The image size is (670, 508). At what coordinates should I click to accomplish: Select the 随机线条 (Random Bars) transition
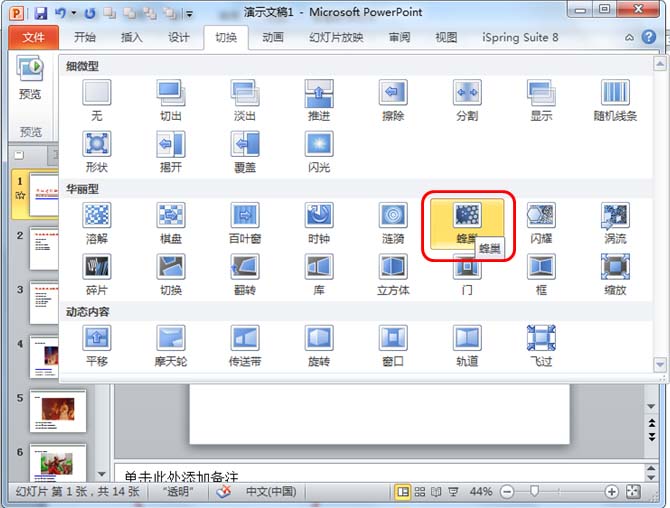(x=615, y=99)
